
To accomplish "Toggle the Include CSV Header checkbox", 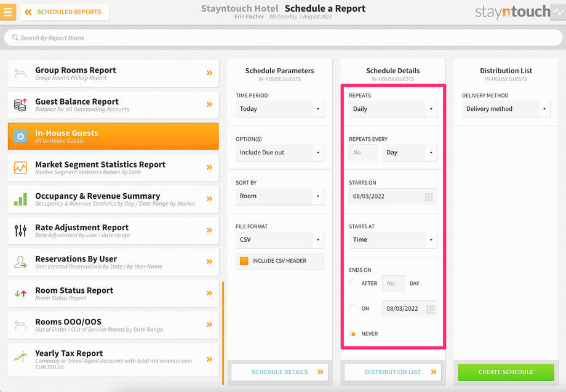I will (244, 261).
